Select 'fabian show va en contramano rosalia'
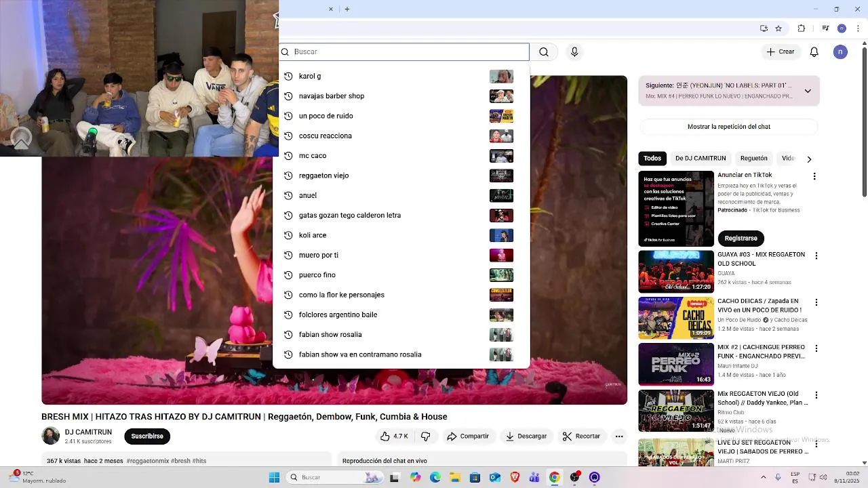The width and height of the screenshot is (868, 488). (401, 354)
